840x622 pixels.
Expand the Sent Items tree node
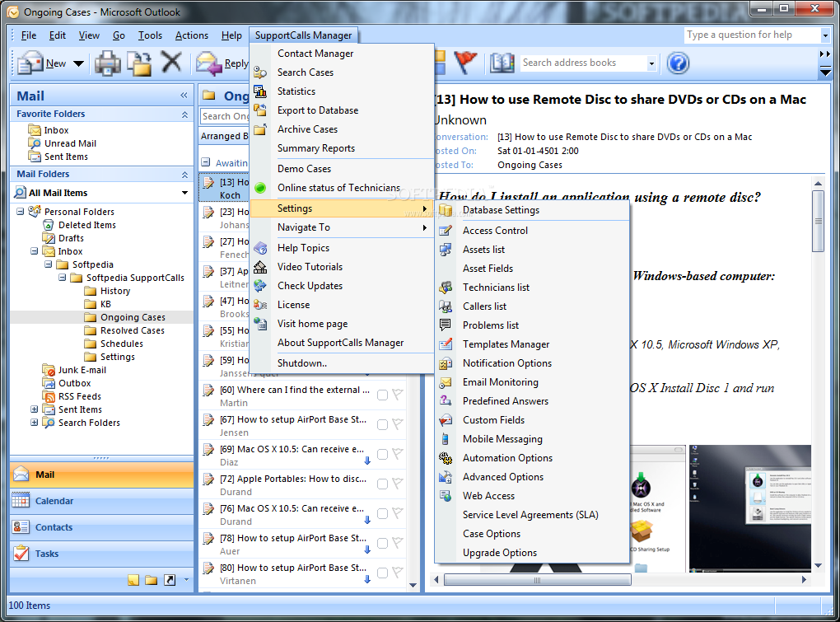click(x=35, y=409)
